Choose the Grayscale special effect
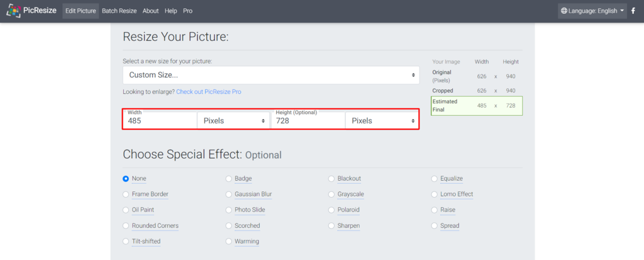 [x=332, y=194]
